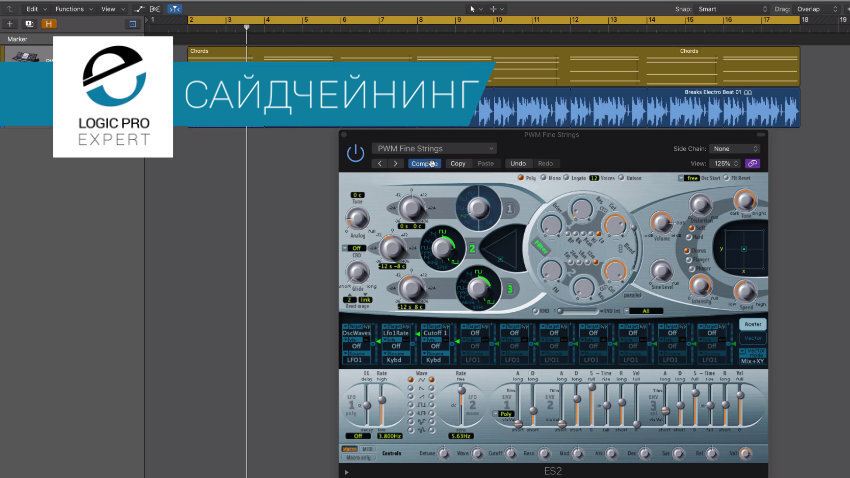Click the Oscillator 3 number button

pyautogui.click(x=510, y=289)
